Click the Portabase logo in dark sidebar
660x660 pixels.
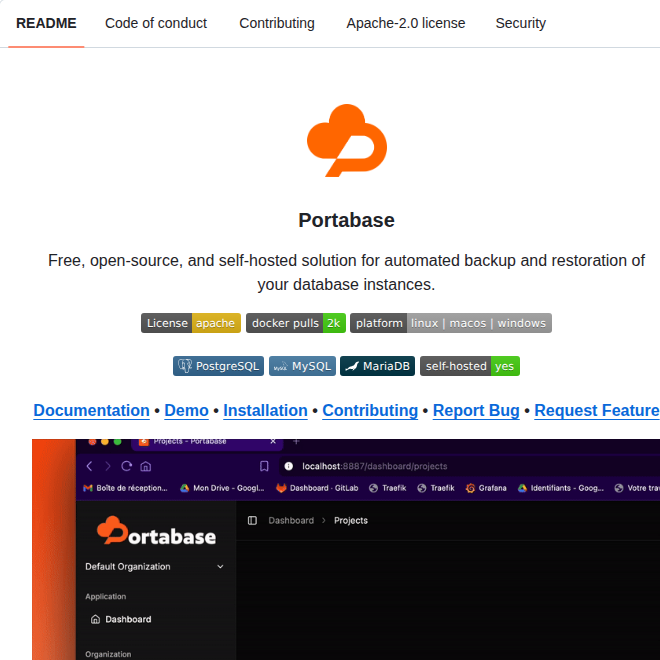[x=156, y=530]
